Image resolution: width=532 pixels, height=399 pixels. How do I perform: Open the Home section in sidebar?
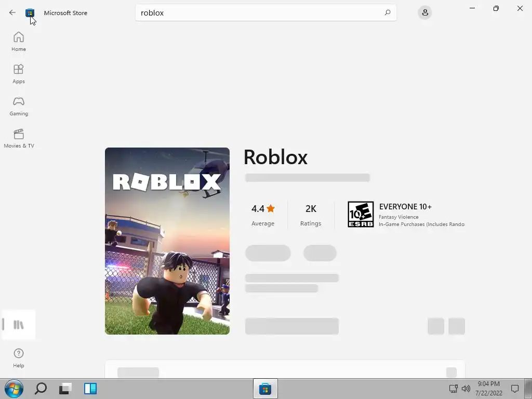[19, 42]
